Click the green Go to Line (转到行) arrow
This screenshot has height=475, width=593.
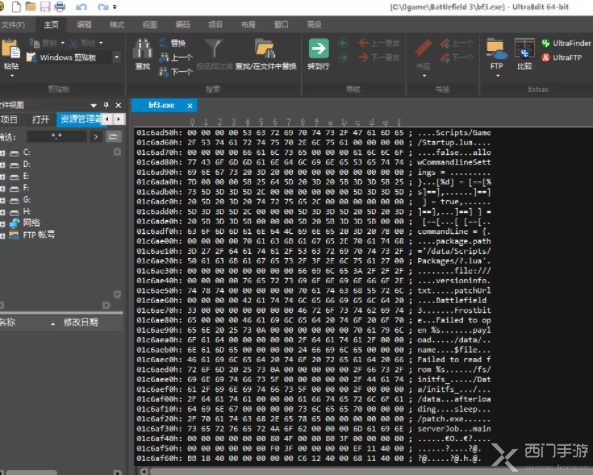318,48
